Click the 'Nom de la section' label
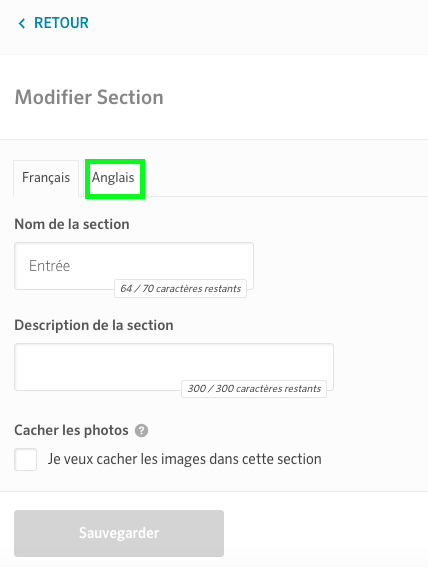This screenshot has width=428, height=567. tap(72, 224)
